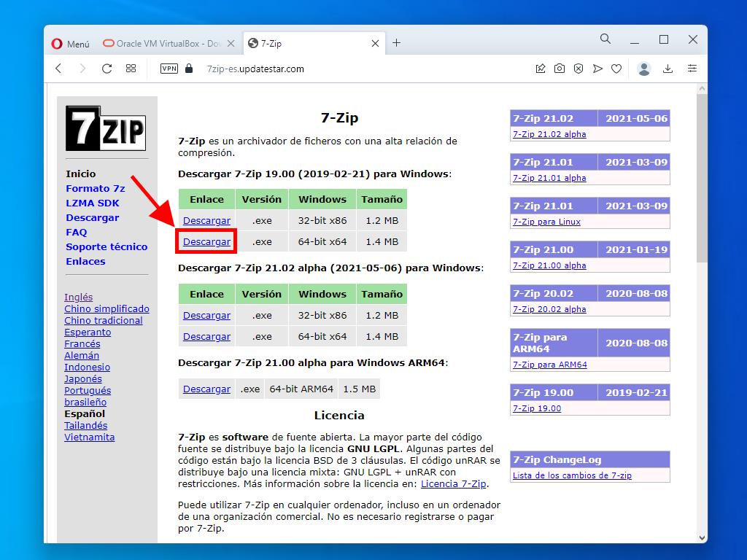Image resolution: width=747 pixels, height=560 pixels.
Task: Open the 7-Zip 19.00 news link
Action: pos(537,408)
